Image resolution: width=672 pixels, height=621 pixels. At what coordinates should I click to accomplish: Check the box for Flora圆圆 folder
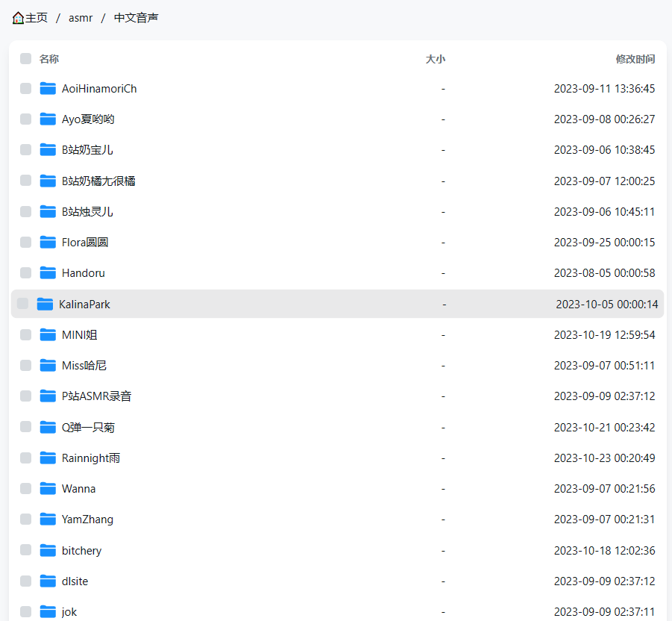pyautogui.click(x=26, y=243)
